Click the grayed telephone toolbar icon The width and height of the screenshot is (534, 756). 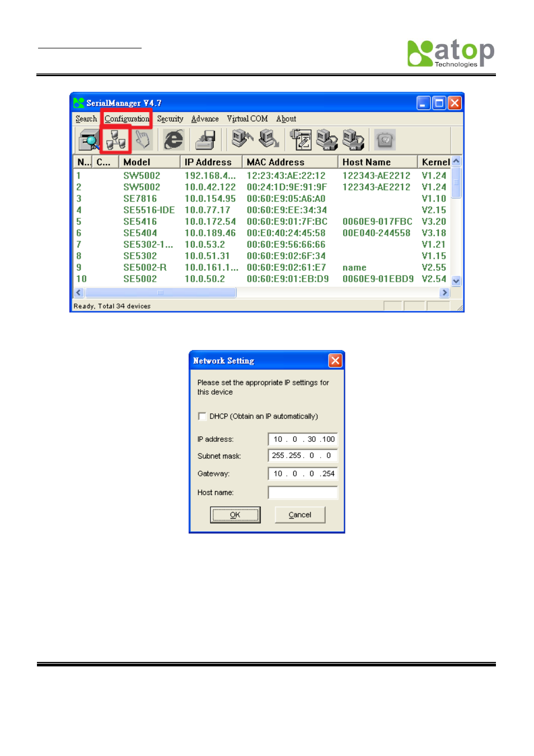click(x=385, y=139)
